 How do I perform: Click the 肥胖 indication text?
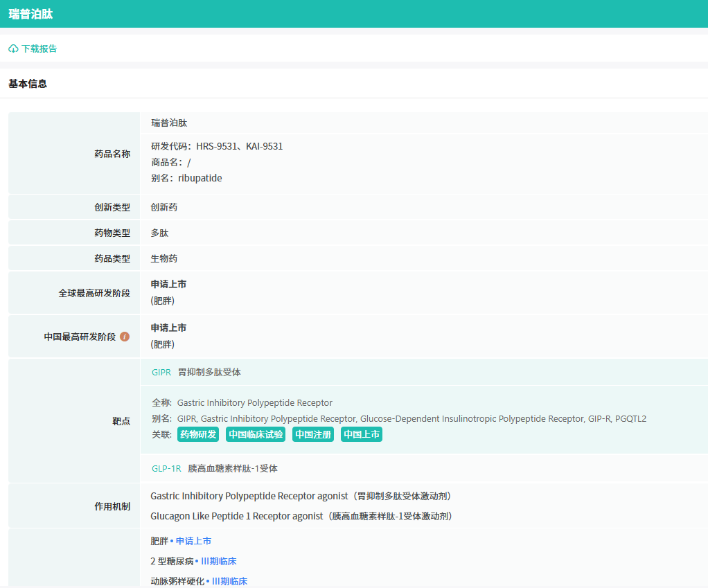click(x=159, y=541)
